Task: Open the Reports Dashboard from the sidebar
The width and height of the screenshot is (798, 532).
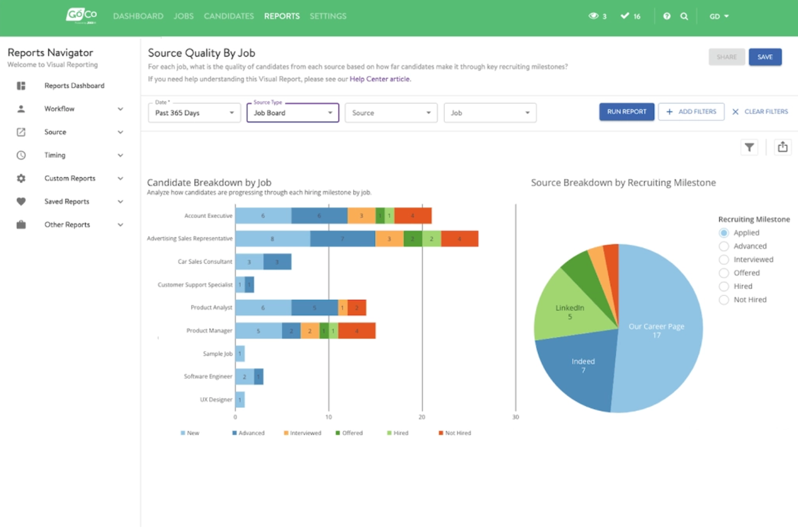Action: (74, 85)
